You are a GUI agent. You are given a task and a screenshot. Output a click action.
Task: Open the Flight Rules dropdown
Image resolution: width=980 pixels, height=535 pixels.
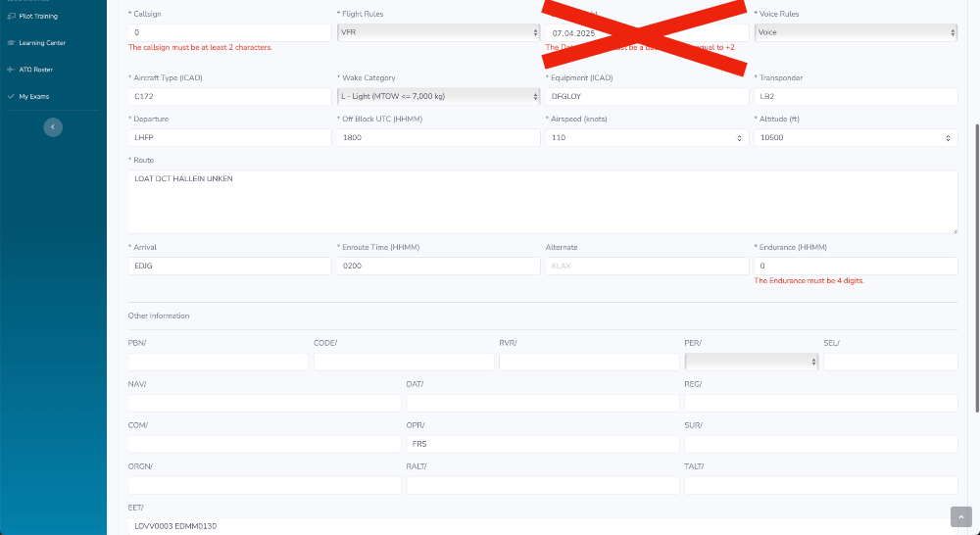pos(438,32)
